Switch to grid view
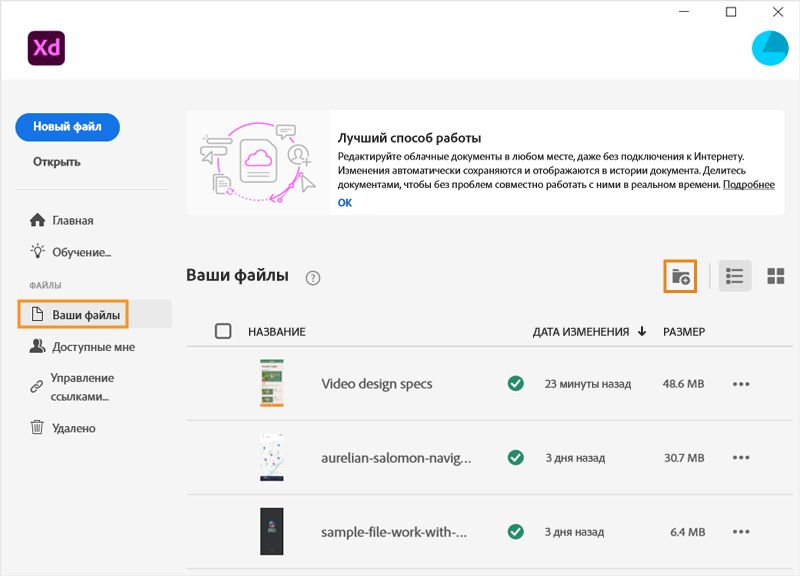Screen dimensions: 800x576 coord(775,276)
